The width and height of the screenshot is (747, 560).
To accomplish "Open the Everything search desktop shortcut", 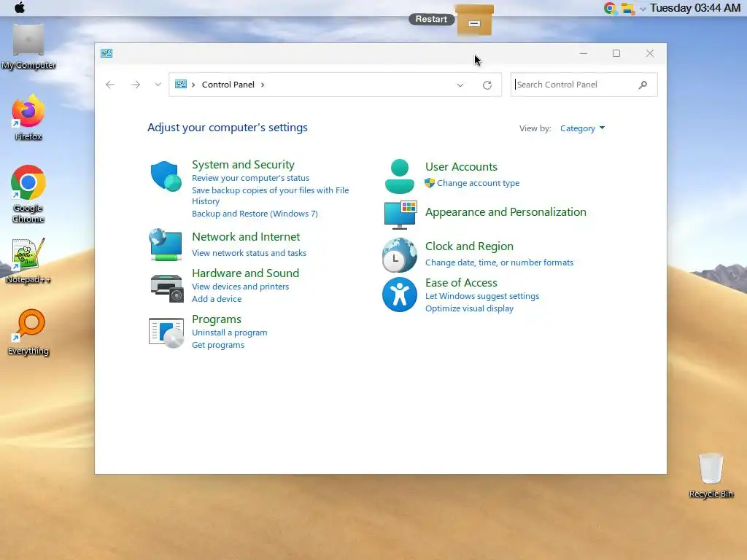I will tap(28, 332).
